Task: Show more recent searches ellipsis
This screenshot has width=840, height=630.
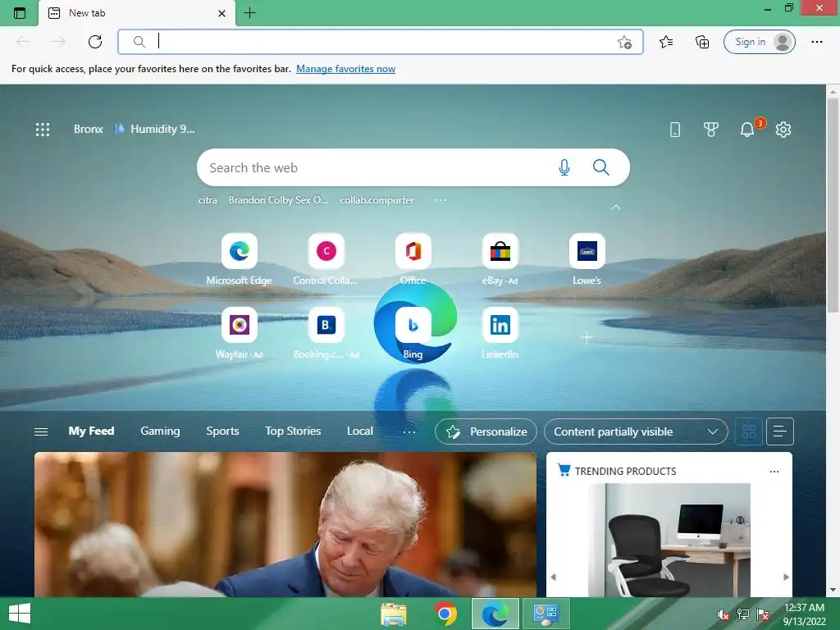Action: (x=441, y=200)
